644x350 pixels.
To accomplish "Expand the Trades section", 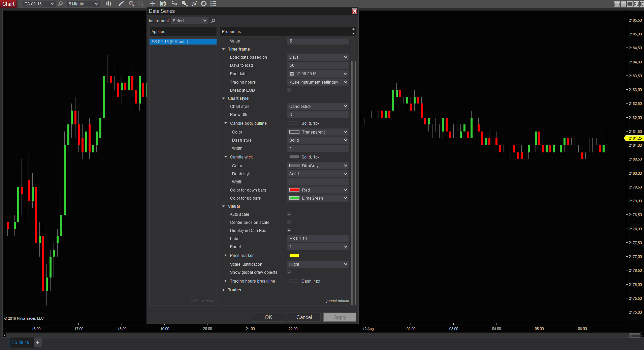I will 223,290.
